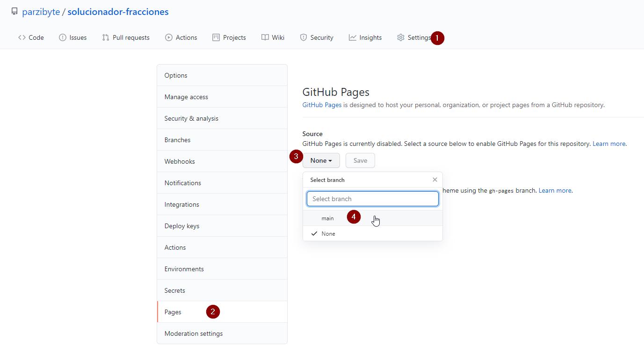The width and height of the screenshot is (644, 354).
Task: Switch to the Actions tab
Action: click(181, 37)
